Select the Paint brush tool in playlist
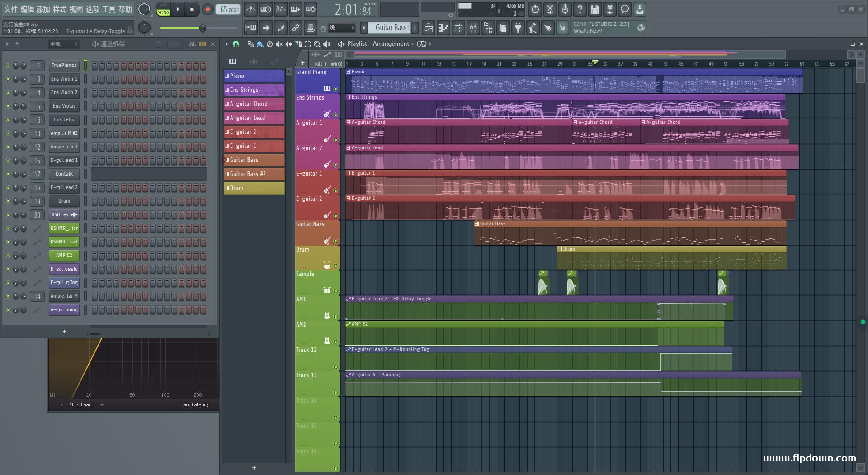The width and height of the screenshot is (868, 475). click(260, 44)
